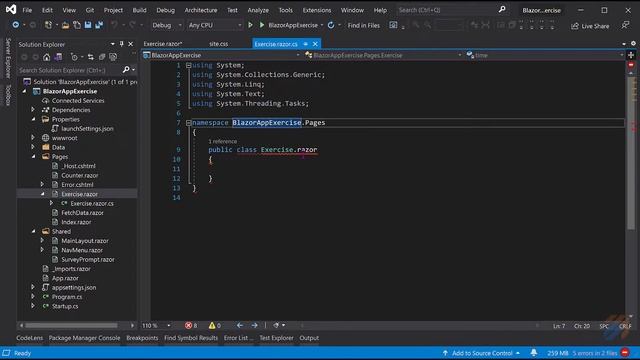Click the Open File folder icon
This screenshot has height=360, width=640.
click(65, 25)
